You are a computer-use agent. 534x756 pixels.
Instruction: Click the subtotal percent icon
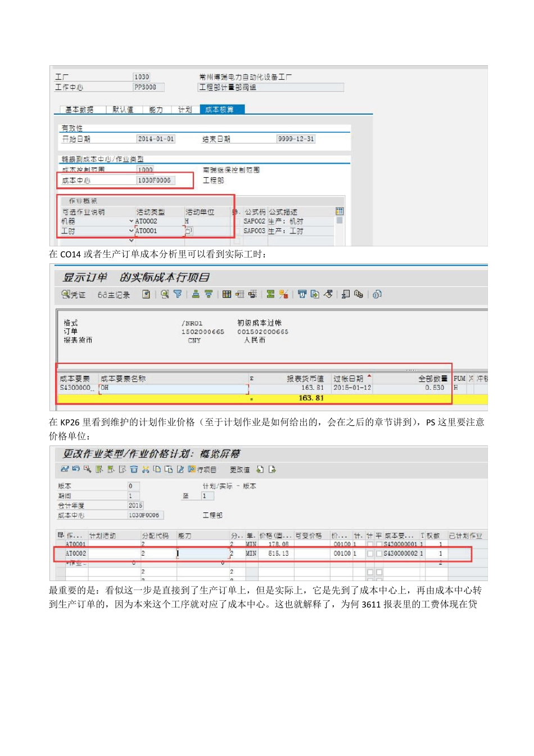click(x=283, y=294)
